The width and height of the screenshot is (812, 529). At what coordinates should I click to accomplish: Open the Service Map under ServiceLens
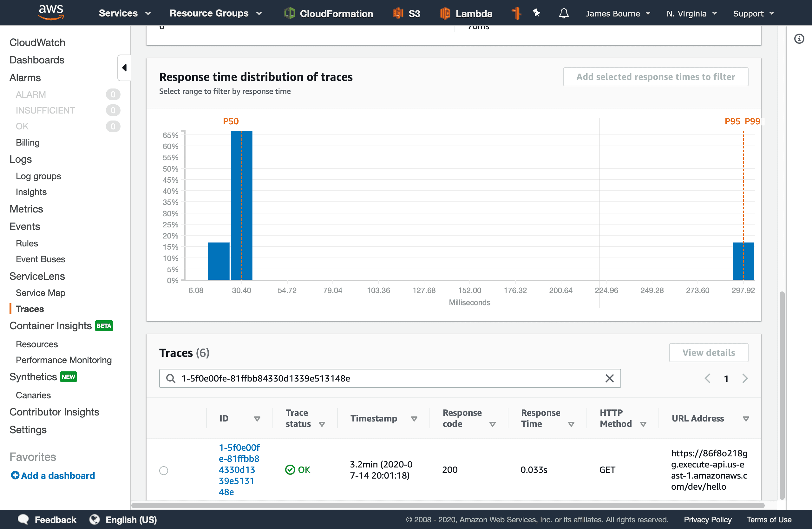pyautogui.click(x=40, y=292)
